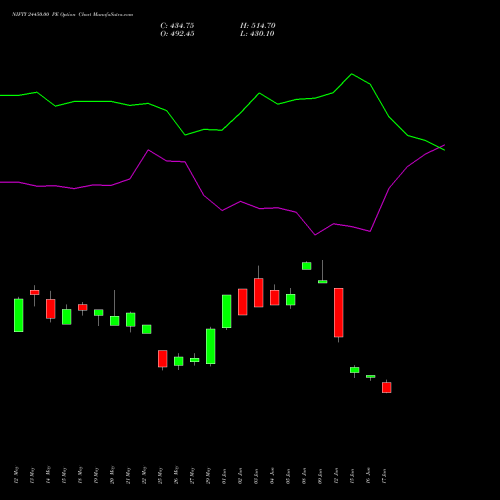This screenshot has height=500, width=500.
Task: Select the 01 Jun date label
Action: [x=225, y=475]
